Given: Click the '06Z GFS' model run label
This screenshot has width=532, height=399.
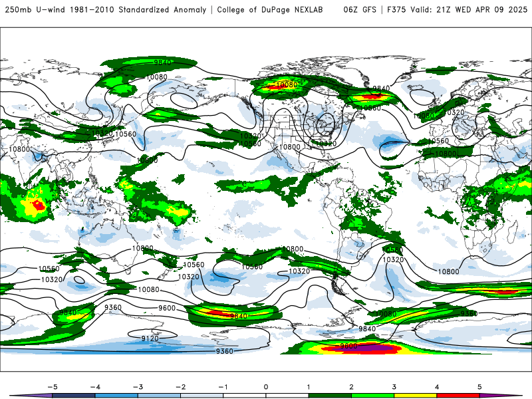Looking at the screenshot, I should tap(360, 10).
